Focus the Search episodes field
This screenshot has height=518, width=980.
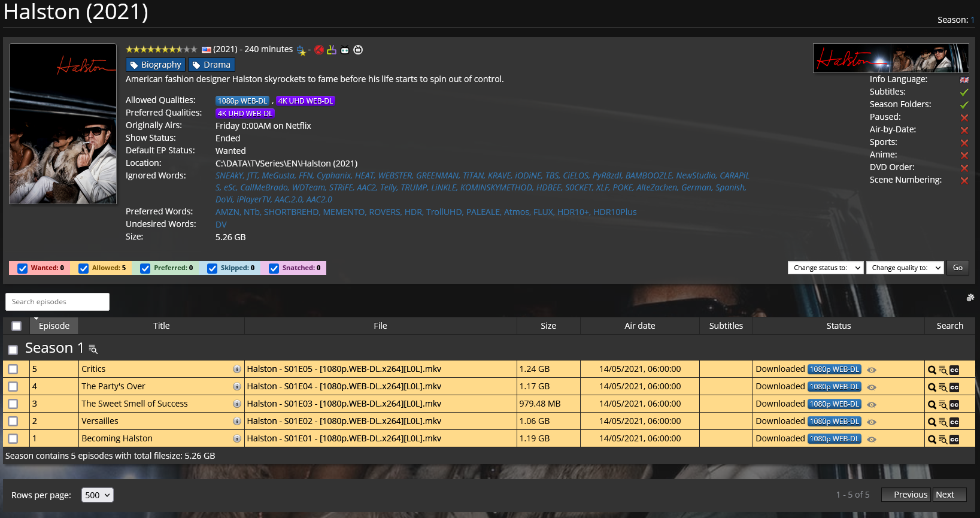pyautogui.click(x=57, y=302)
